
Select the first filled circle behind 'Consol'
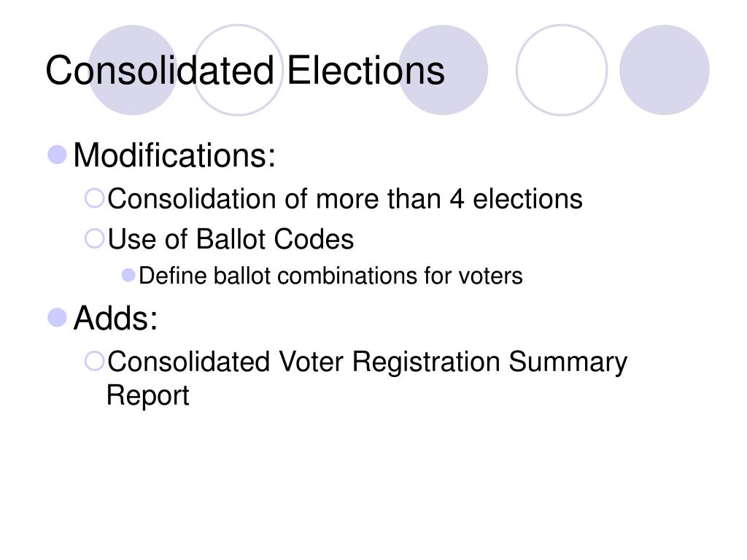(133, 70)
